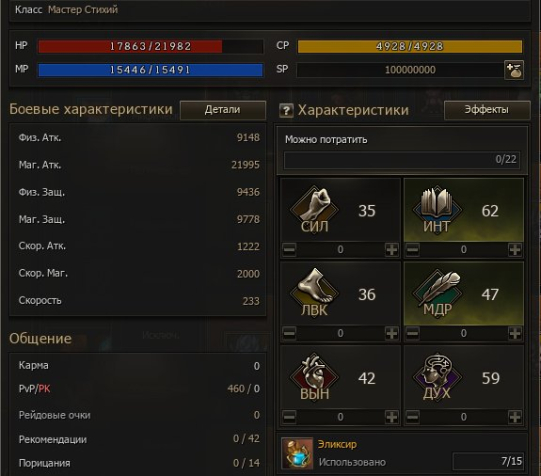This screenshot has height=476, width=541.
Task: Click the SP add pouch icon
Action: point(514,70)
